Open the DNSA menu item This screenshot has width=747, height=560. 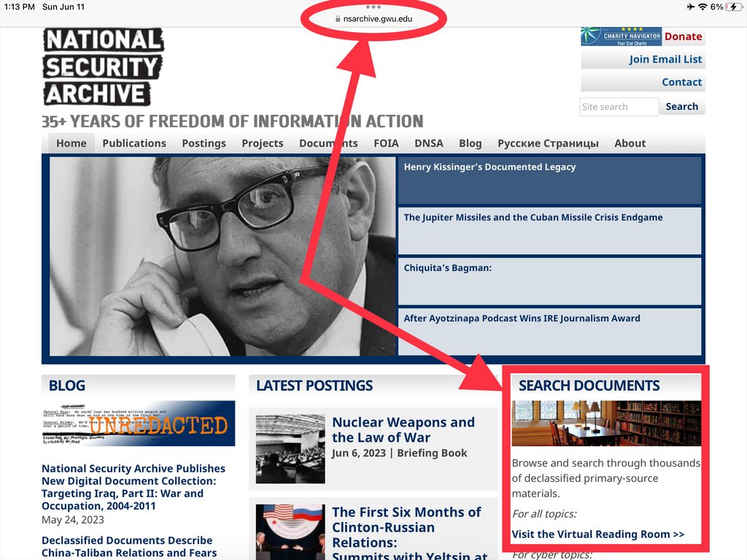[x=429, y=144]
